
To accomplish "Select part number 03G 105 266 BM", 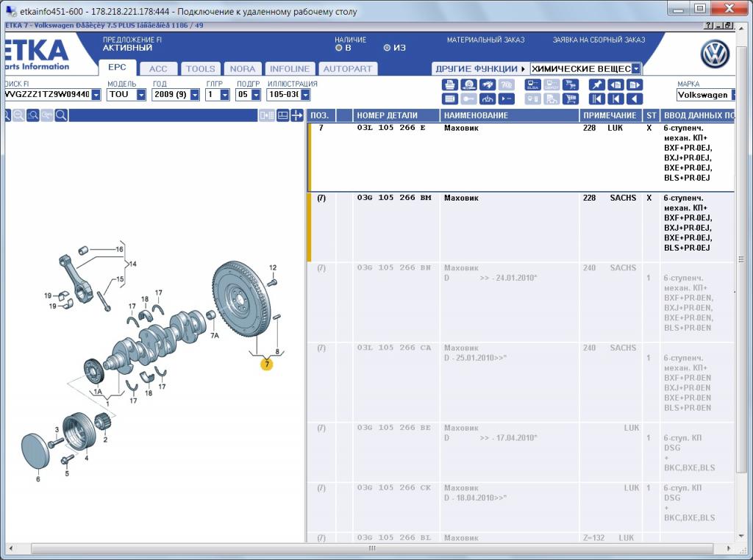I will point(394,198).
